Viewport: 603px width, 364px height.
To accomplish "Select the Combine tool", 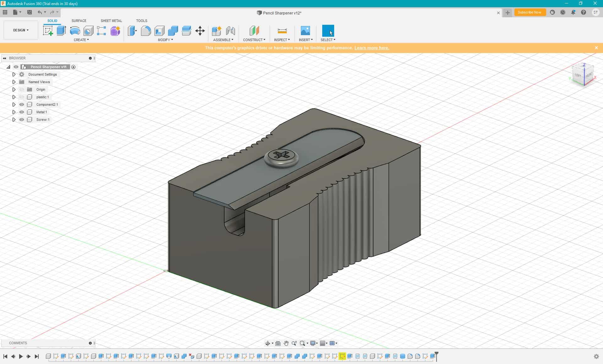I will pos(173,31).
